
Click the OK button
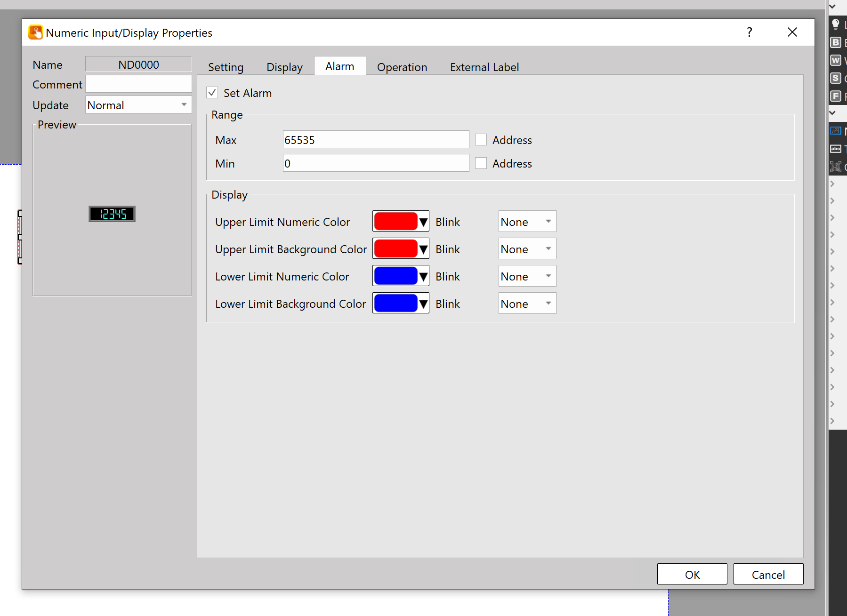tap(692, 574)
